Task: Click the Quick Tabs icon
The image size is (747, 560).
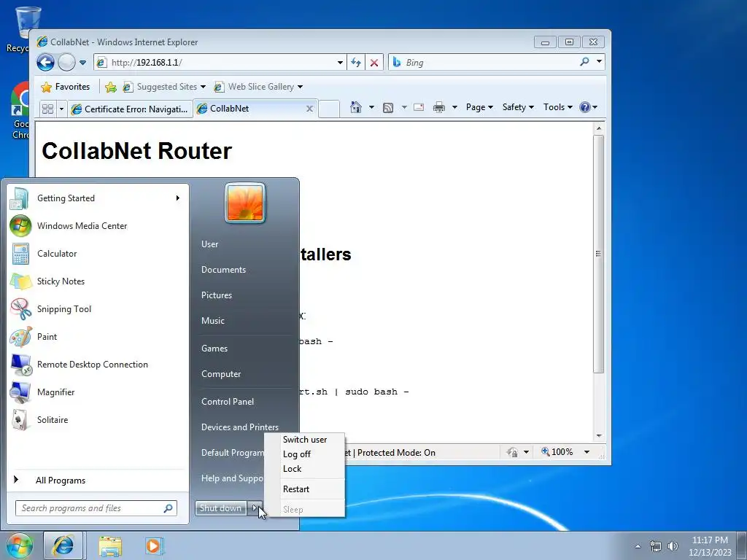Action: click(x=47, y=109)
